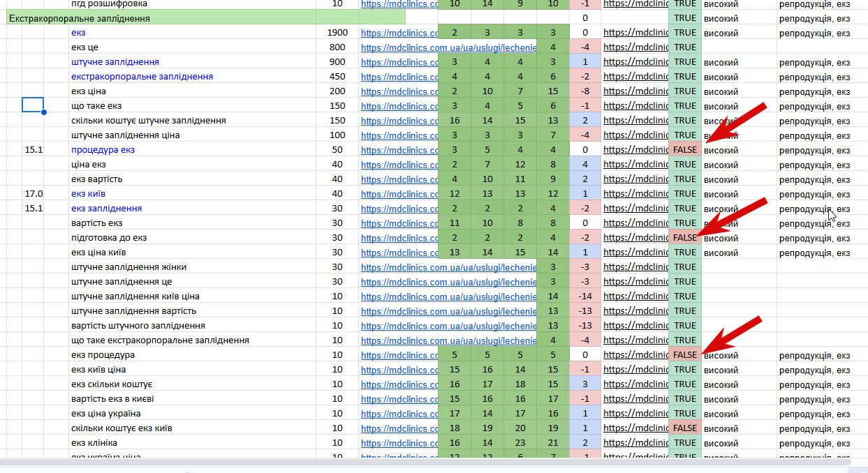Click the FALSE cell in 'скільки коштує екз київ' row
This screenshot has height=473, width=868.
coord(685,428)
